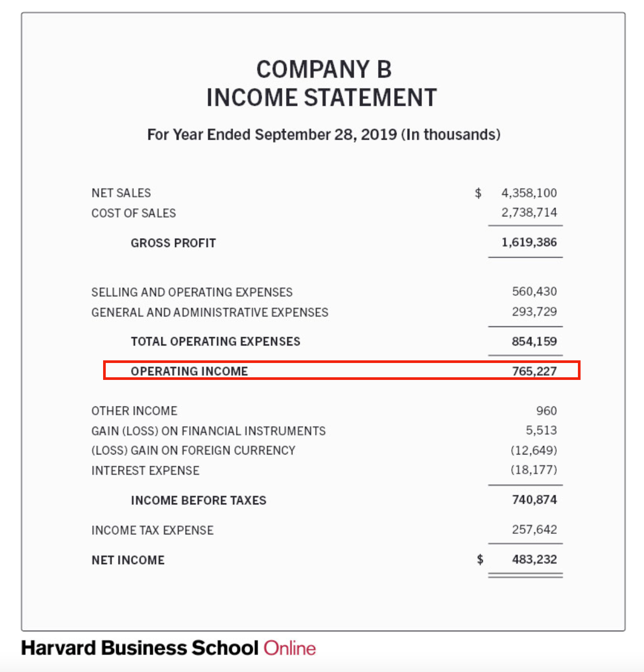Select the Income Before Taxes amount 740,874
Image resolution: width=644 pixels, height=672 pixels.
coord(535,500)
